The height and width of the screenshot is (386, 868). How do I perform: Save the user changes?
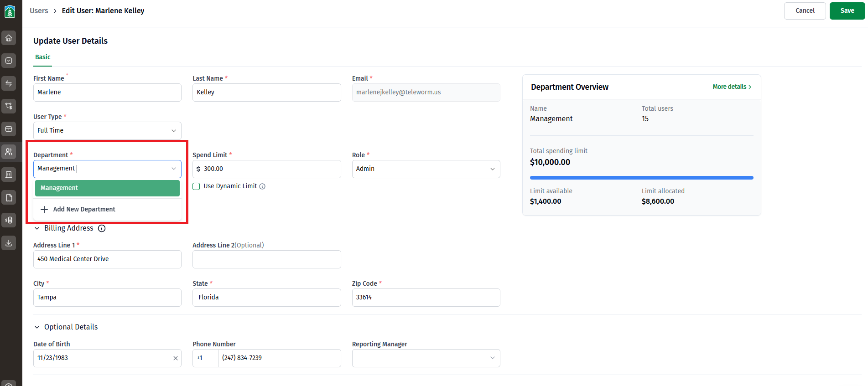pyautogui.click(x=847, y=11)
